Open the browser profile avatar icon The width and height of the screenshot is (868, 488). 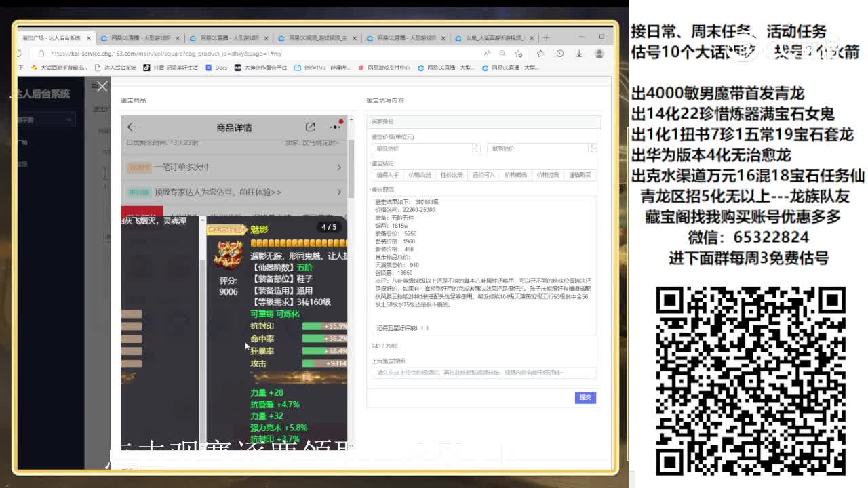[599, 53]
